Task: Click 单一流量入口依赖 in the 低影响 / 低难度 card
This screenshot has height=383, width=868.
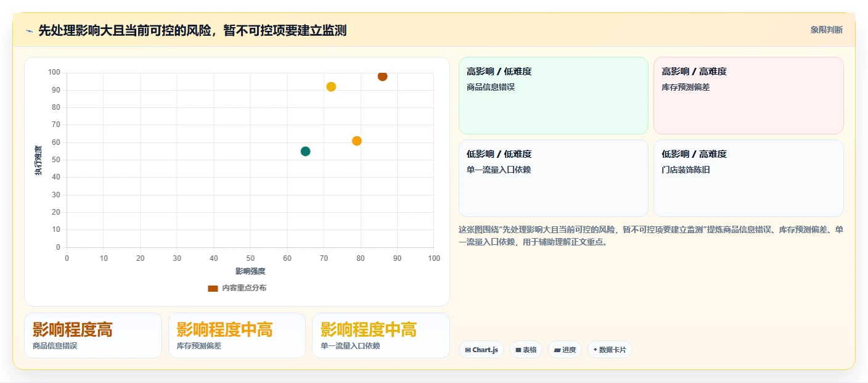Action: coord(499,170)
